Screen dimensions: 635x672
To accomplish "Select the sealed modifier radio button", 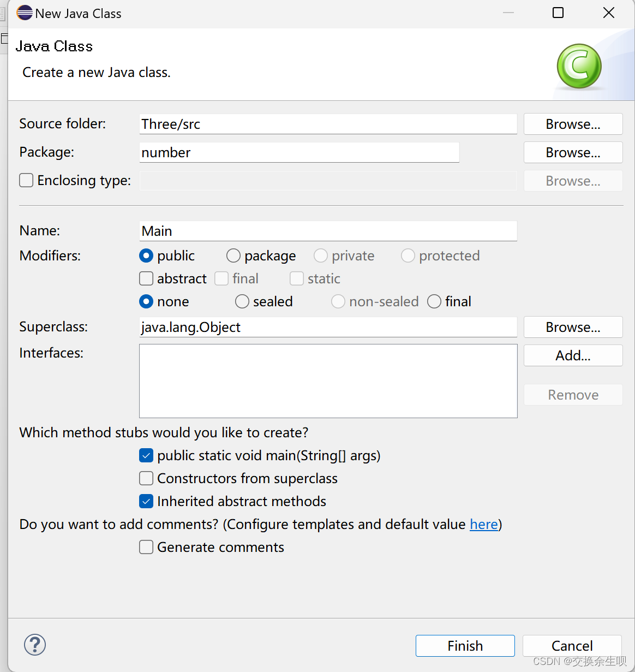I will tap(242, 301).
